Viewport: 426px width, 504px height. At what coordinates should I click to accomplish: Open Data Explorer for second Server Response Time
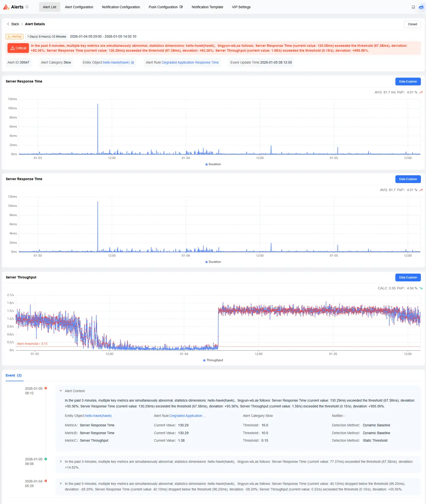(x=408, y=179)
